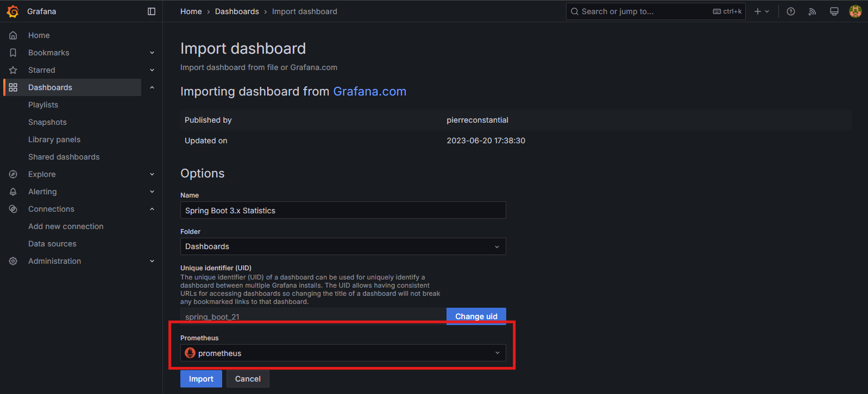Open the user profile avatar

click(856, 11)
